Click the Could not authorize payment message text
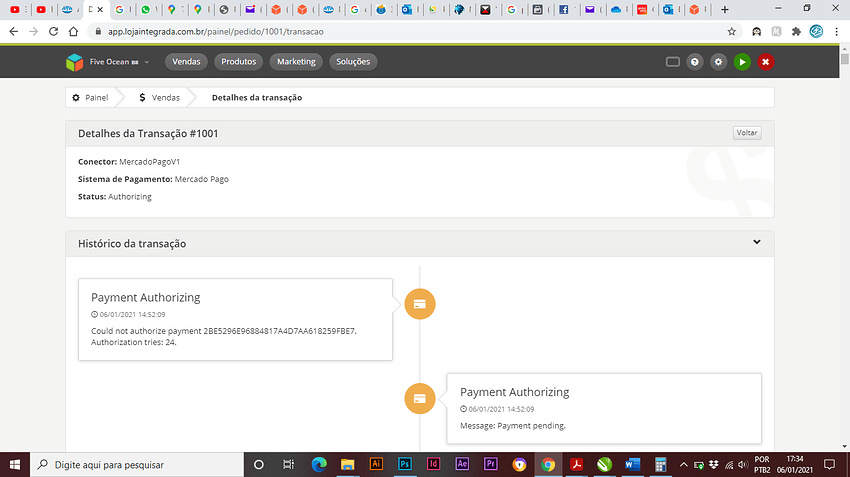The height and width of the screenshot is (477, 850). pos(224,337)
